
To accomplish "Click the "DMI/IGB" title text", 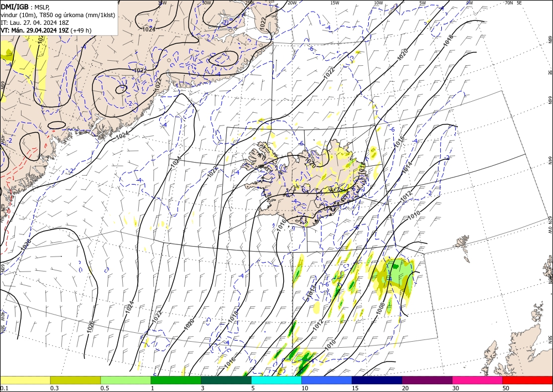I will (x=15, y=7).
